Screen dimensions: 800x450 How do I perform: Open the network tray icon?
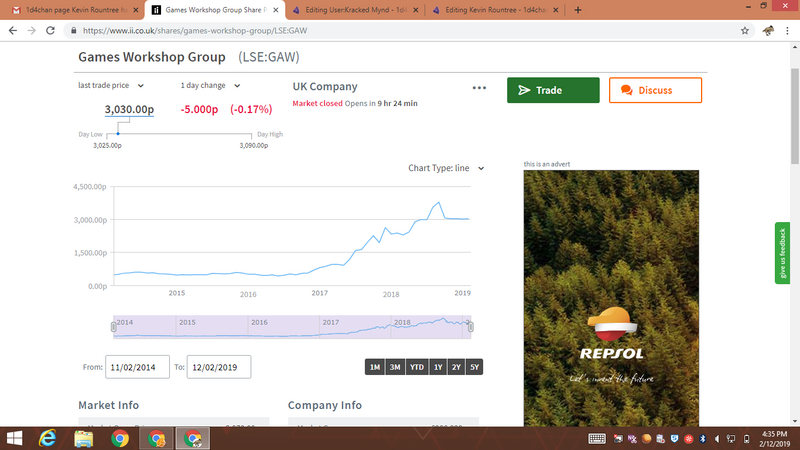pyautogui.click(x=731, y=439)
